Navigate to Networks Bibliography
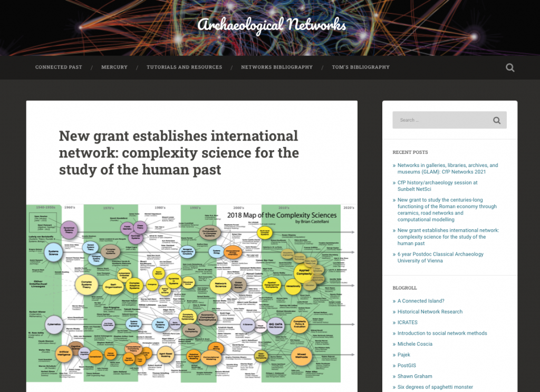This screenshot has height=392, width=540. pyautogui.click(x=277, y=67)
